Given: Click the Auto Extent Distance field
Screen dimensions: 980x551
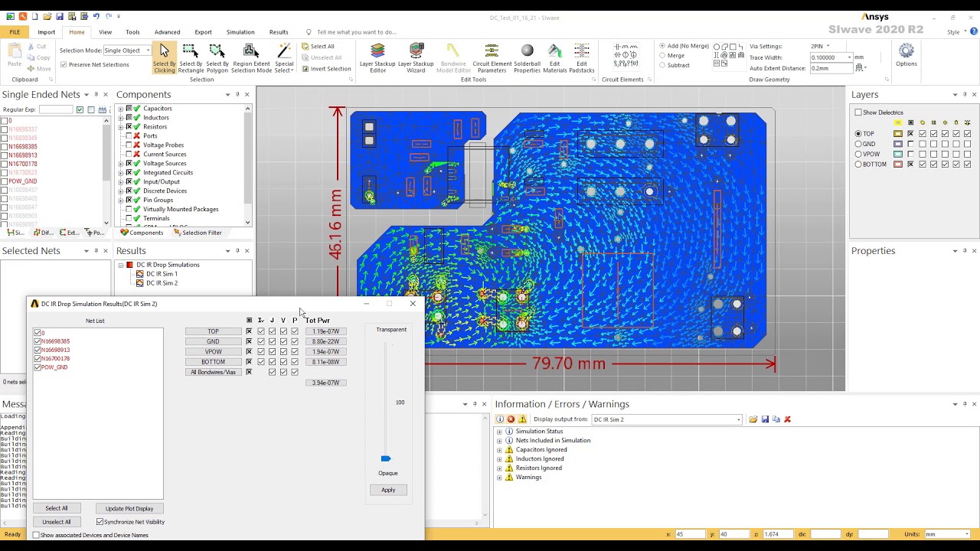Looking at the screenshot, I should coord(831,68).
